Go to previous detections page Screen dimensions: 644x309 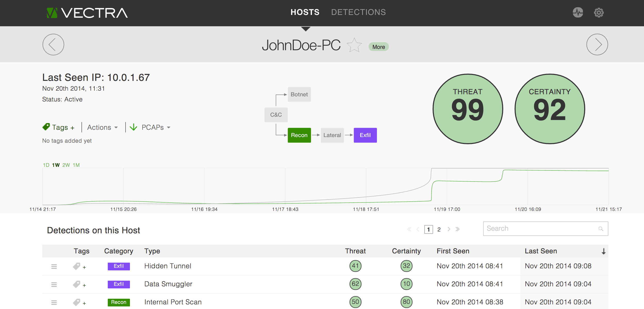[418, 229]
